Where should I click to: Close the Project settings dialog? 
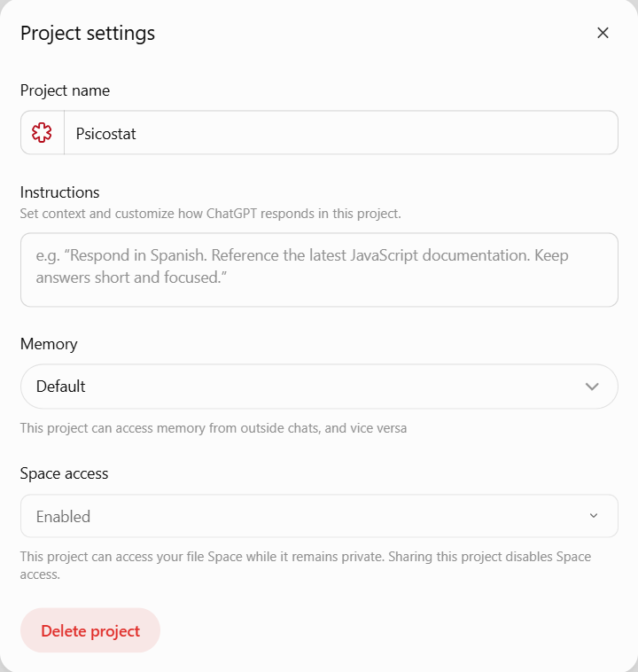[603, 33]
